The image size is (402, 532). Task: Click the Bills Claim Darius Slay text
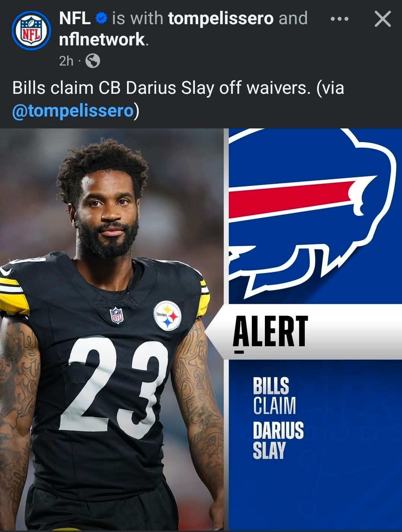click(278, 418)
